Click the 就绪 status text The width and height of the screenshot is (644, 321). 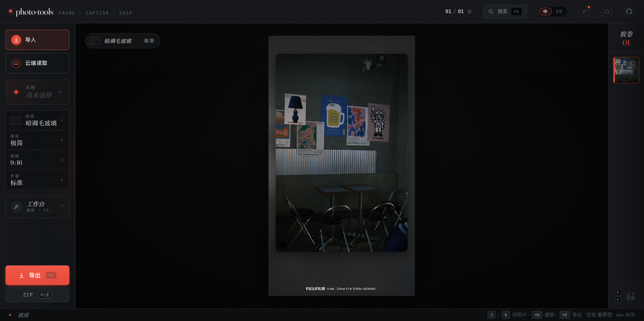point(23,315)
